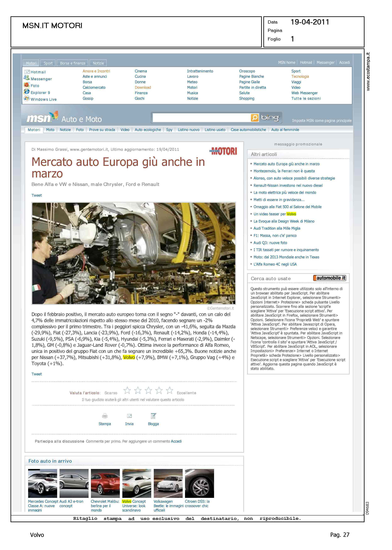Screen dimensions: 392x550
Task: Open the Chevrolet Malibu photo thumbnail
Action: click(x=105, y=483)
